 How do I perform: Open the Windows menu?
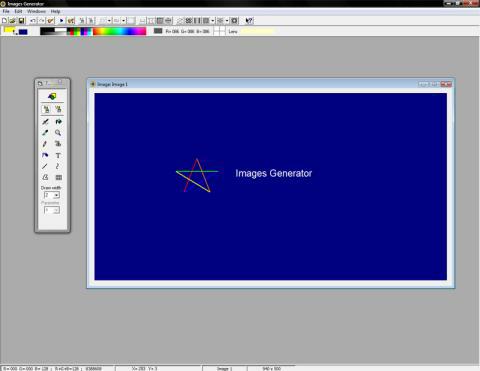pos(36,11)
